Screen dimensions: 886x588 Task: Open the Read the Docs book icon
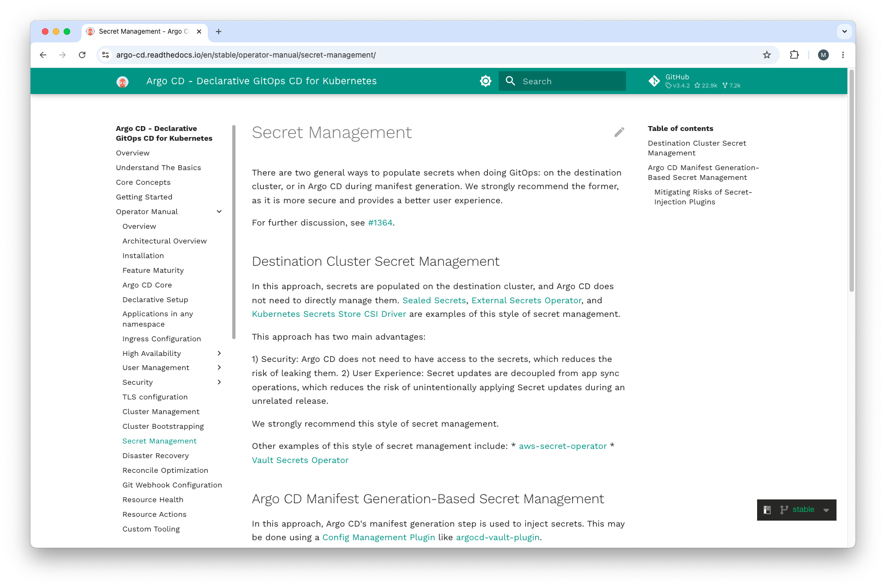[767, 510]
